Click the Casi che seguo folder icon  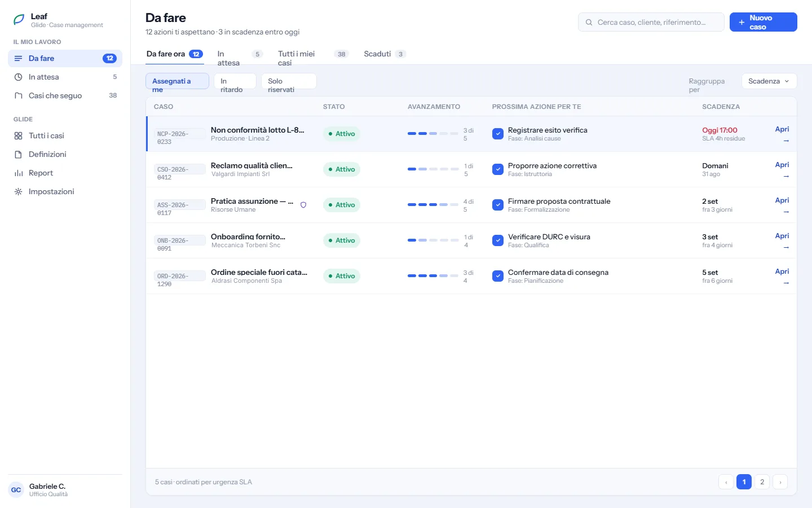click(x=18, y=95)
